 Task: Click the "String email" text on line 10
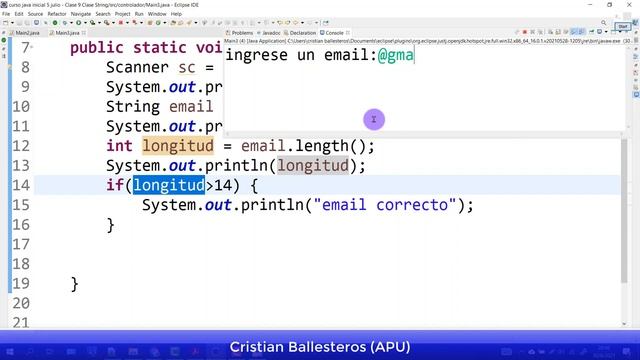click(x=160, y=107)
